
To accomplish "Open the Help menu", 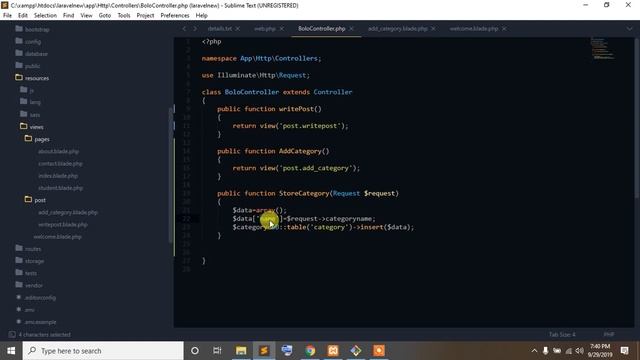I will point(202,16).
